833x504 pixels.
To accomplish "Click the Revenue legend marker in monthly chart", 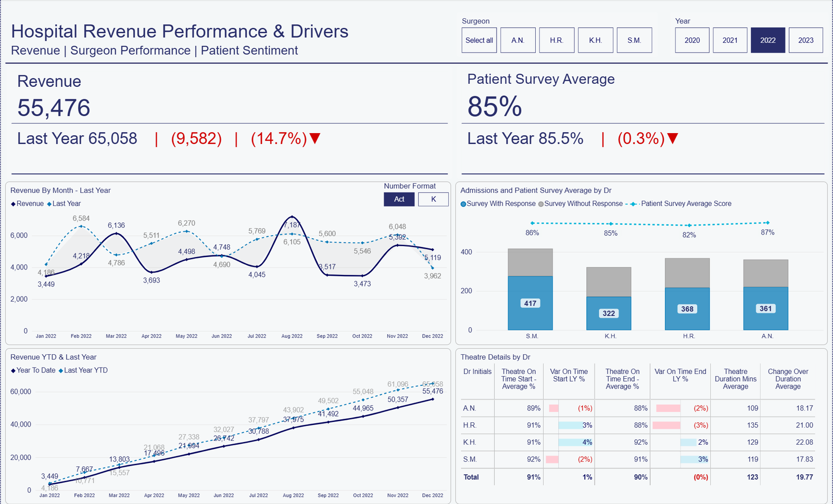I will [x=14, y=204].
